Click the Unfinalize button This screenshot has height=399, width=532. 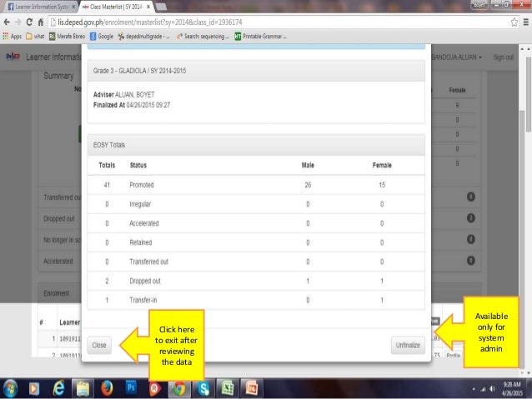(408, 345)
